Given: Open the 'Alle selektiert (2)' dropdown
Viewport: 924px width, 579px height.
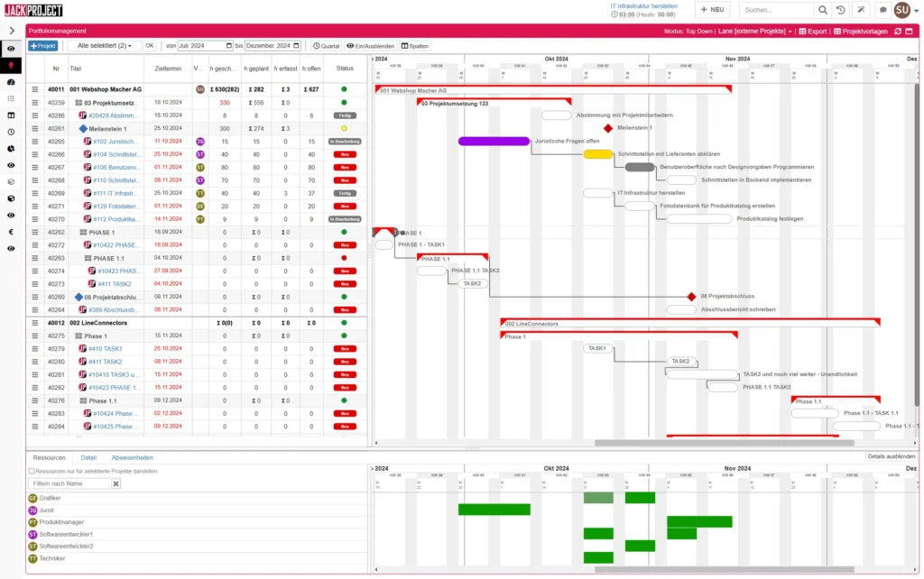Looking at the screenshot, I should click(104, 46).
